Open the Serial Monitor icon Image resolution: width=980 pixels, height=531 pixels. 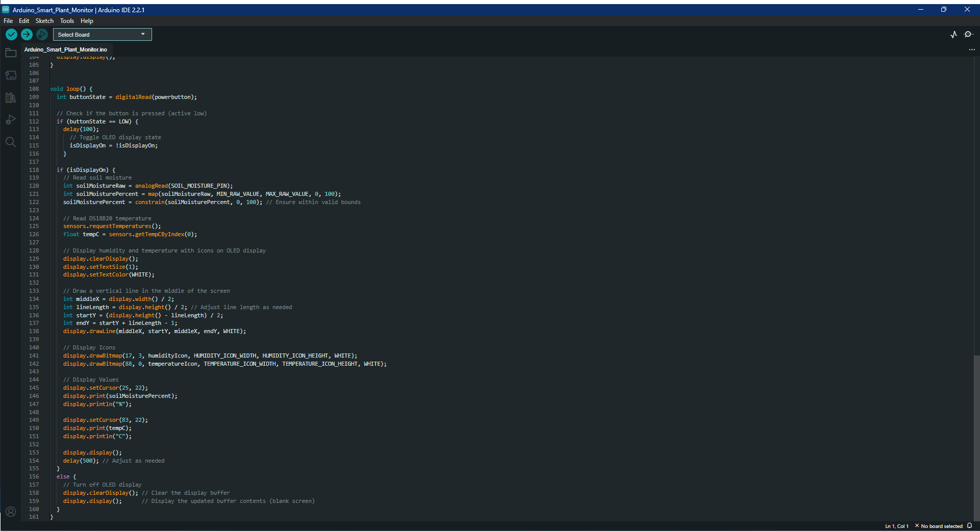(968, 34)
